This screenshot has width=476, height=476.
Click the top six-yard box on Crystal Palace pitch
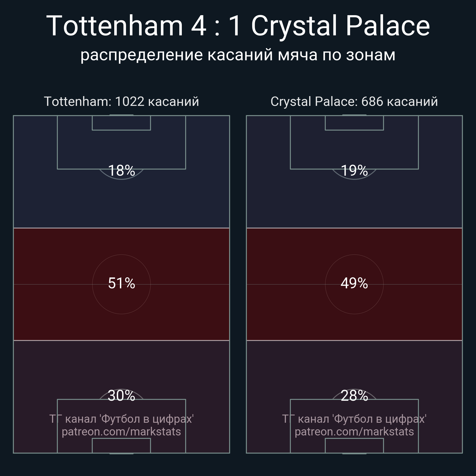click(354, 123)
